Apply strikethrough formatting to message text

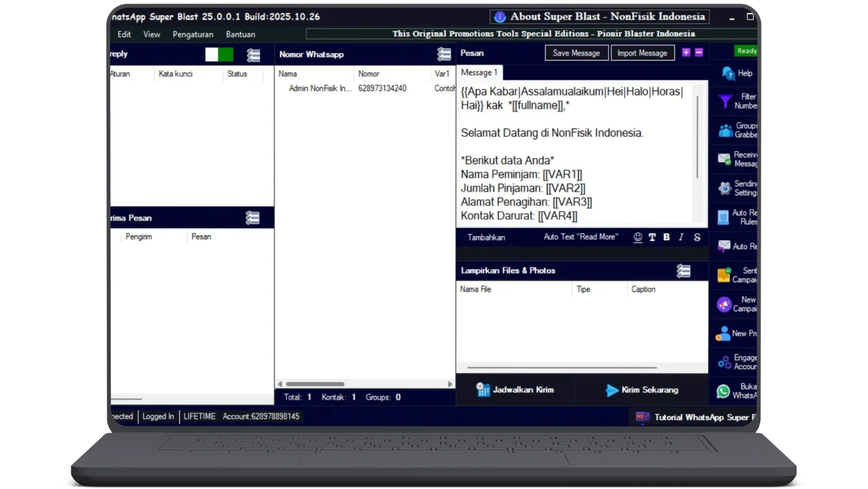pos(697,237)
